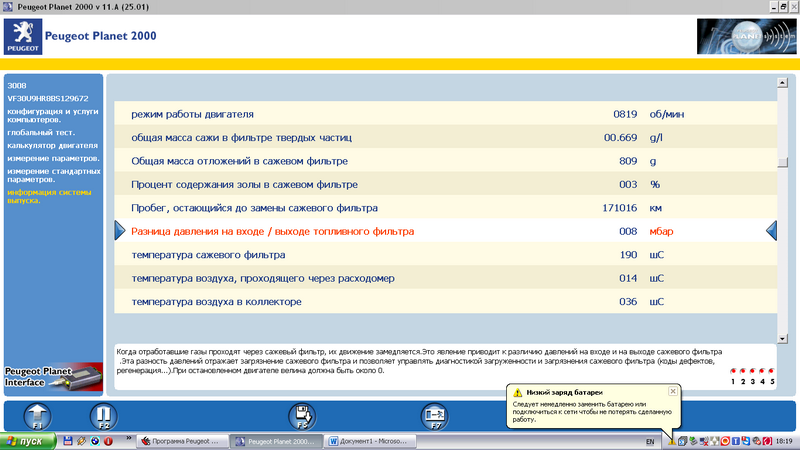Open 'измерение параметров.' sidebar entry
The image size is (800, 450).
point(53,158)
